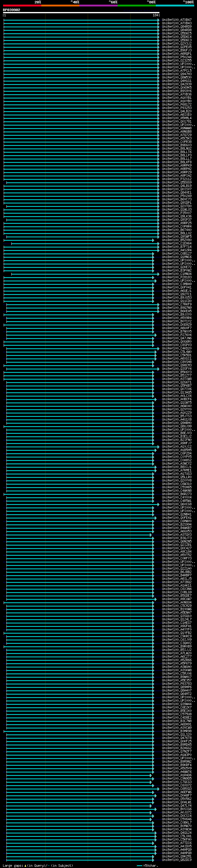Image resolution: width=197 pixels, height=868 pixels.
Task: Click UniRef100_Q92TC1 label
Action: (x=176, y=294)
